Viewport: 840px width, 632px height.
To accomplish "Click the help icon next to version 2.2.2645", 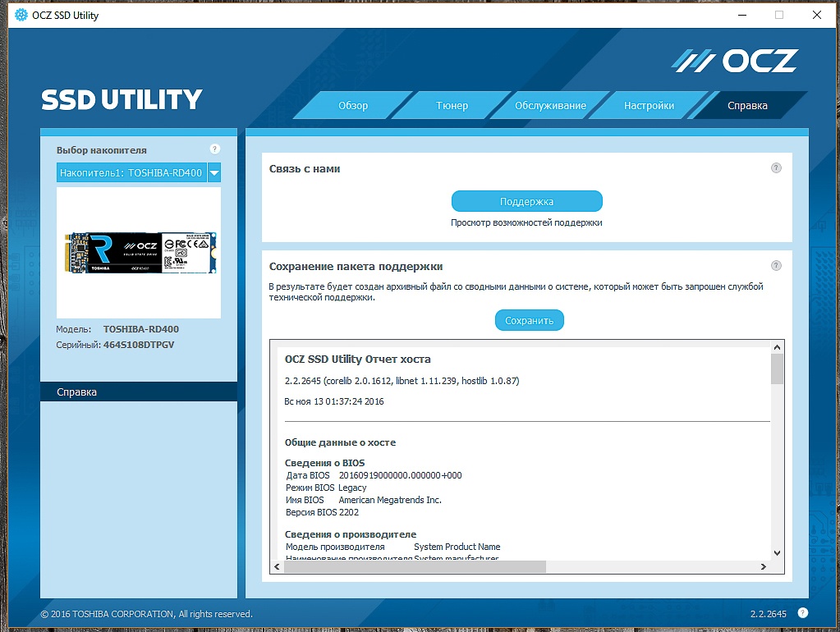I will [x=802, y=613].
